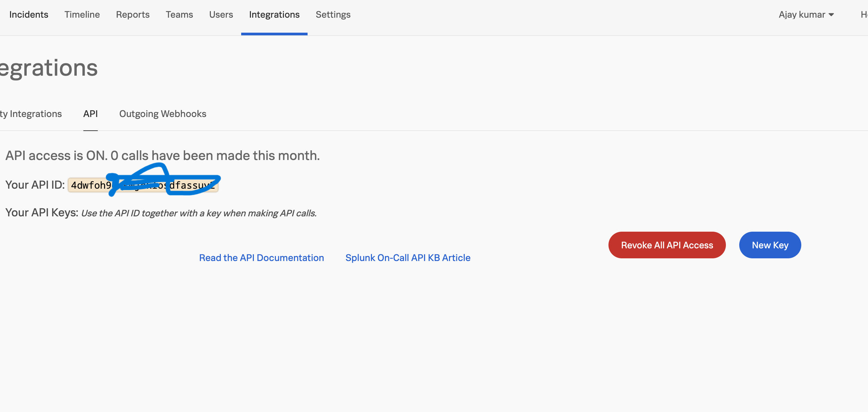Open Read the API Documentation

pos(262,257)
